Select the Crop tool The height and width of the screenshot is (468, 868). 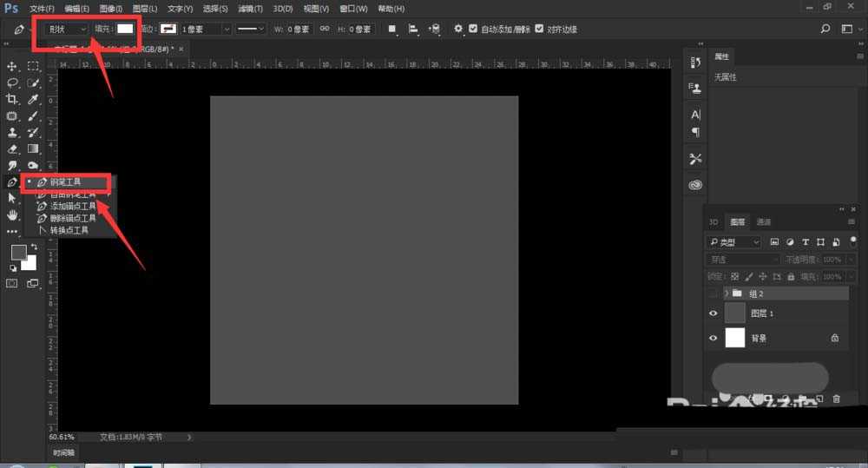(x=12, y=100)
